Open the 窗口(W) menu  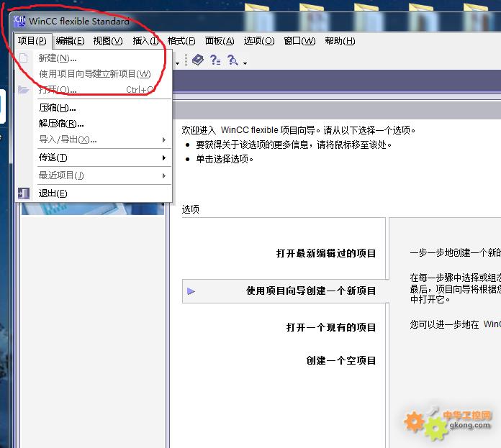[299, 41]
